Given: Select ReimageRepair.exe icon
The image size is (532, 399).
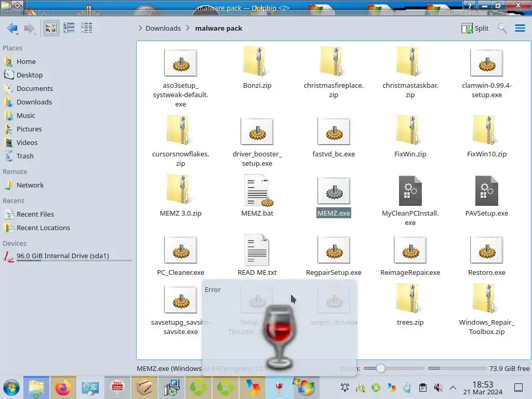Looking at the screenshot, I should pos(410,250).
